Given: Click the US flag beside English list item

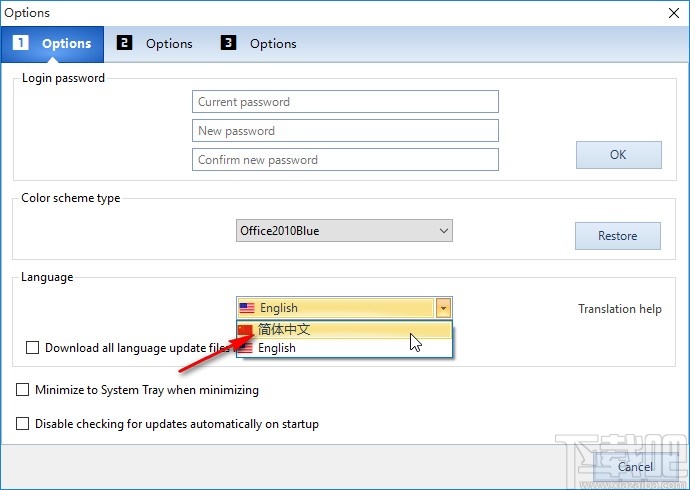Looking at the screenshot, I should click(246, 348).
